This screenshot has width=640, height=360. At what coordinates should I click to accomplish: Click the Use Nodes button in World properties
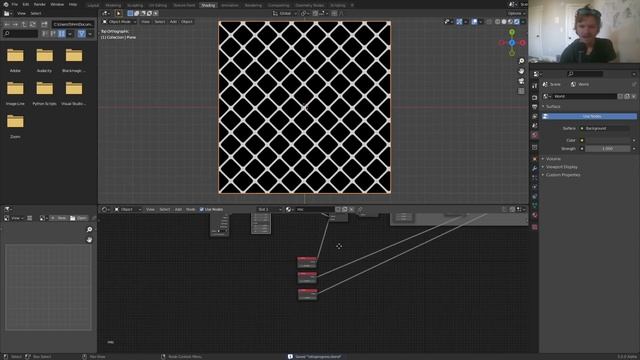click(589, 116)
